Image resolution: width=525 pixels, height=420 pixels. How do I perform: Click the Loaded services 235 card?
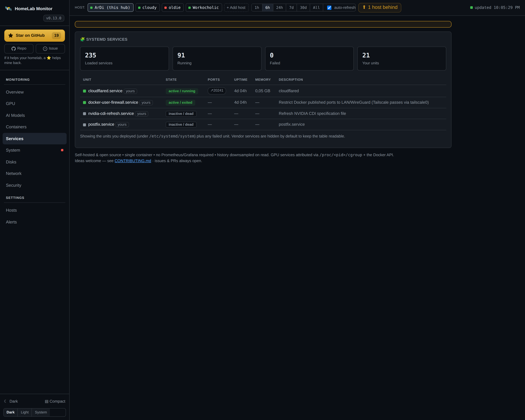(124, 59)
